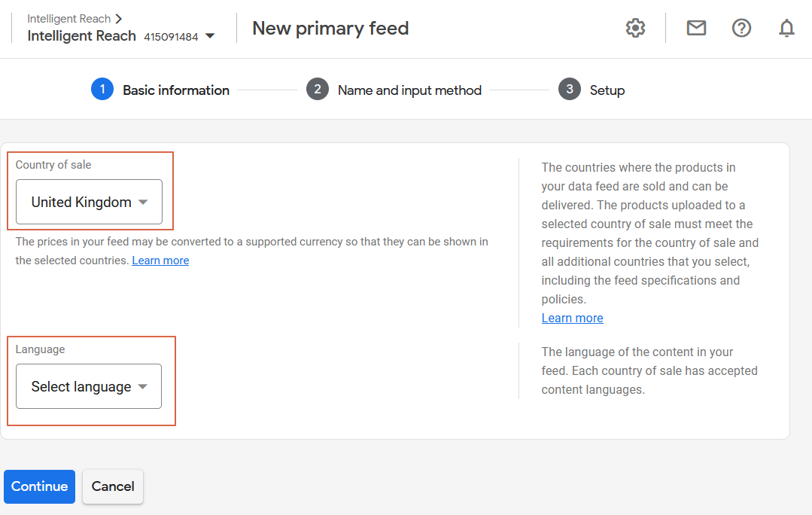
Task: Open the Select language dropdown
Action: (x=89, y=386)
